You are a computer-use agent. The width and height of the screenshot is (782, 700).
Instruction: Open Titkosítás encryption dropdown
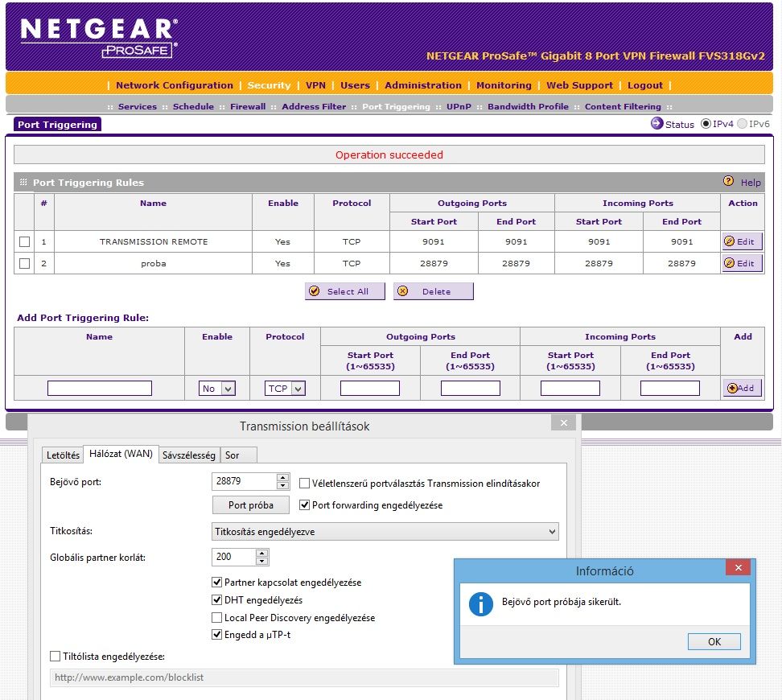(x=385, y=531)
